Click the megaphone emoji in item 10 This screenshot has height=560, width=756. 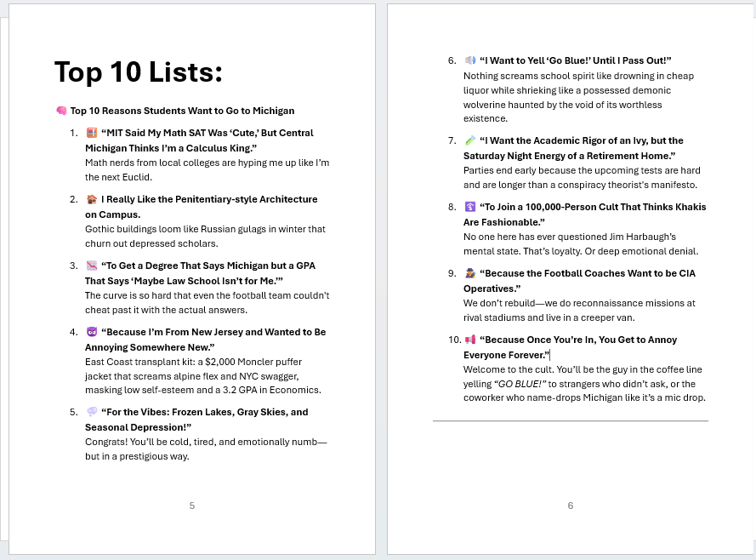click(x=470, y=340)
